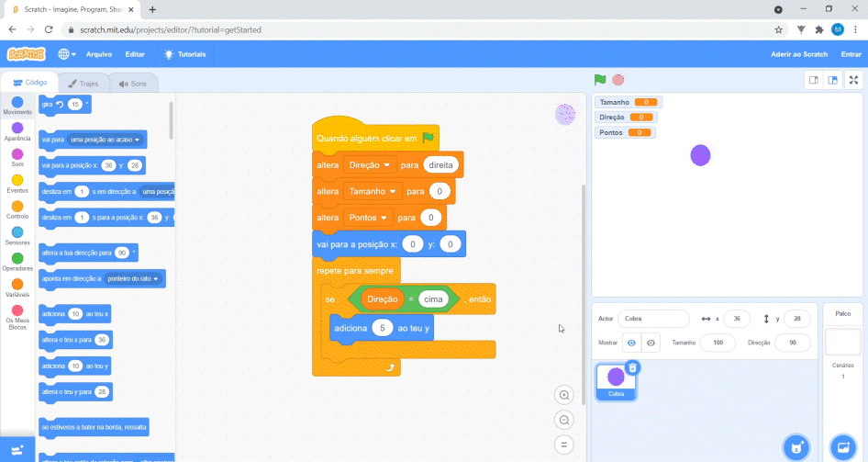The width and height of the screenshot is (868, 462).
Task: Hide the sprite with crossed eye icon
Action: [651, 343]
